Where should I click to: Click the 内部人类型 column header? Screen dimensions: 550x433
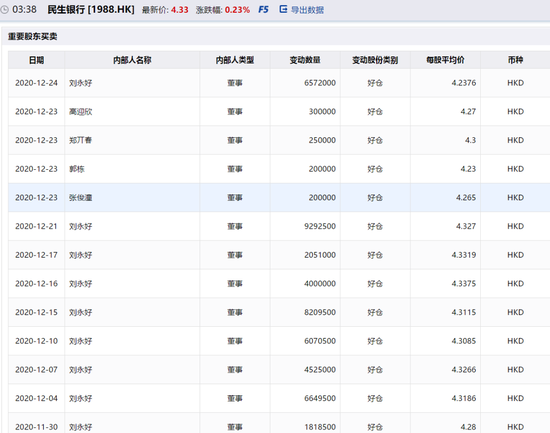[235, 60]
